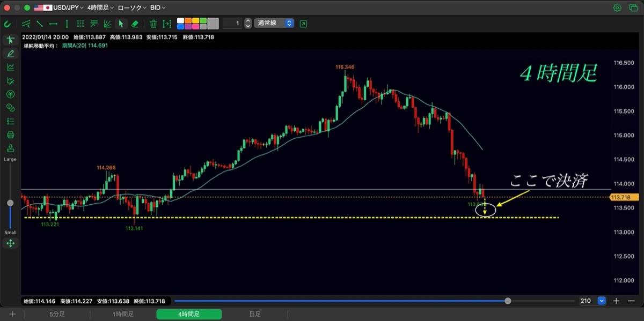Click the four-way move arrows icon
Screen dimensions: 644x321
(10, 243)
